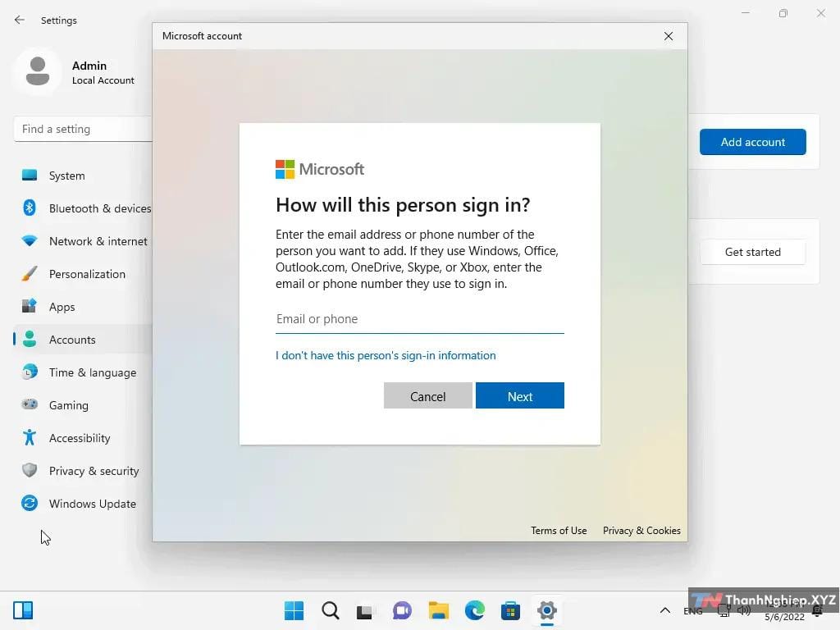
Task: Click the Settings back arrow
Action: point(20,20)
